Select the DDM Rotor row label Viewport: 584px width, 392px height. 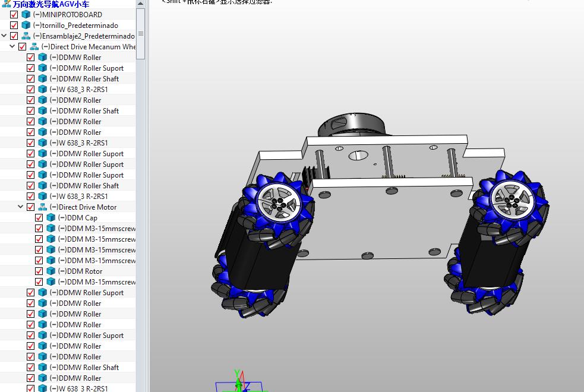click(x=80, y=271)
